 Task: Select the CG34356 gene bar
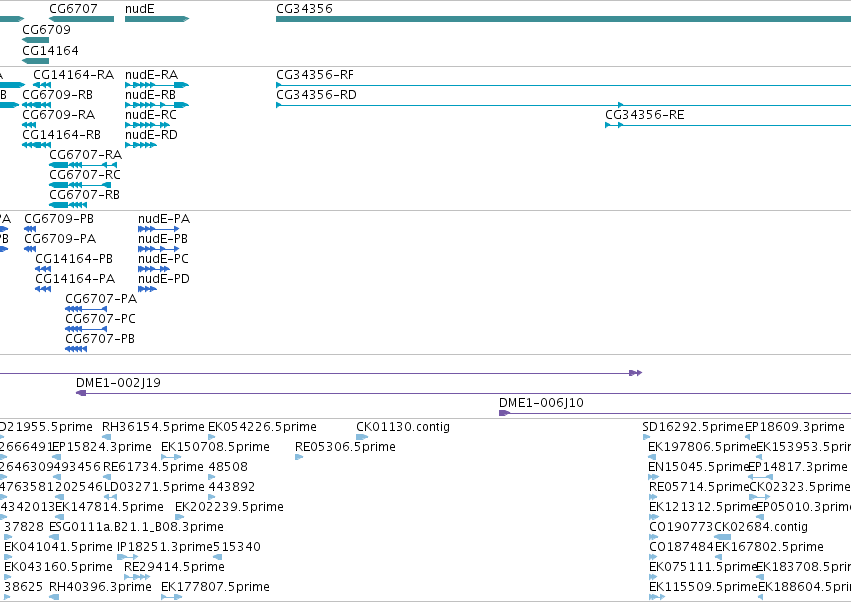(563, 19)
